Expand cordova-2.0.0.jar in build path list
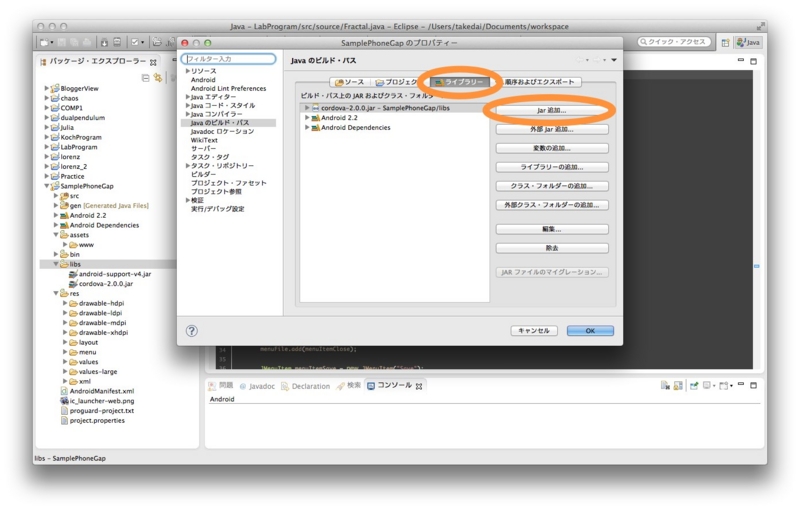800x510 pixels. coord(307,108)
